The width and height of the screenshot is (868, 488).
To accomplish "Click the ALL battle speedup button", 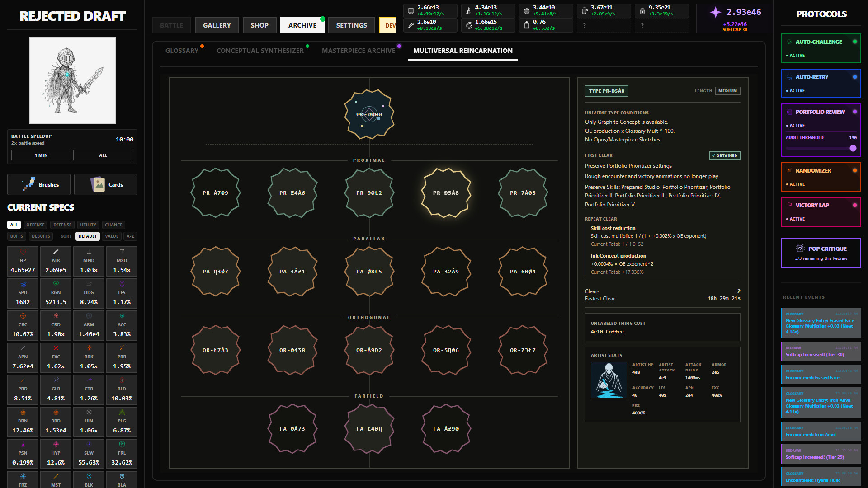I will pos(103,155).
